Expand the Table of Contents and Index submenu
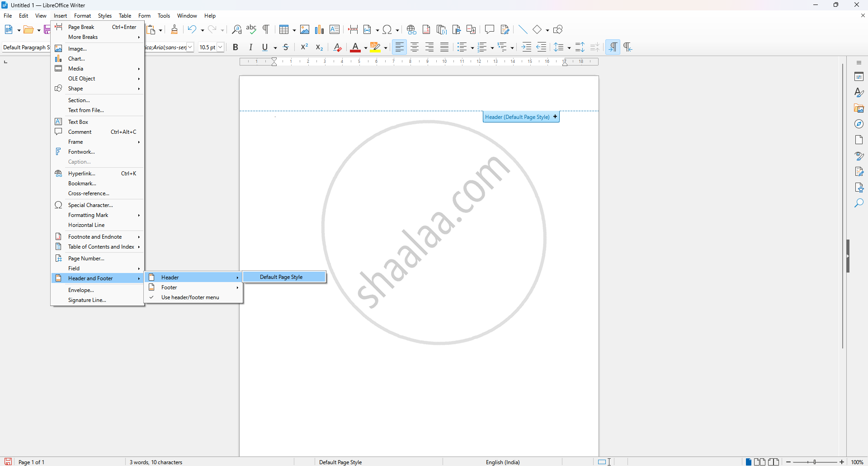This screenshot has width=868, height=466. [x=101, y=247]
